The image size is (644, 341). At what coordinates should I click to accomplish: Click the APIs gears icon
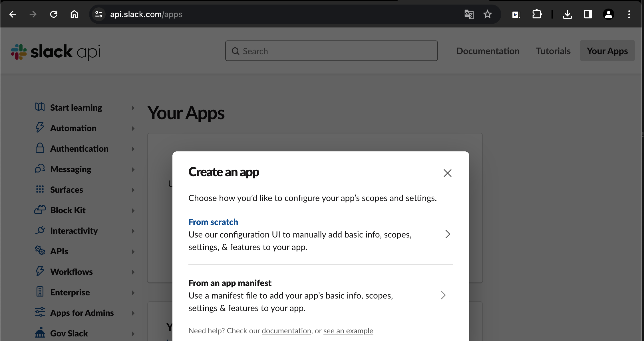[x=40, y=250]
